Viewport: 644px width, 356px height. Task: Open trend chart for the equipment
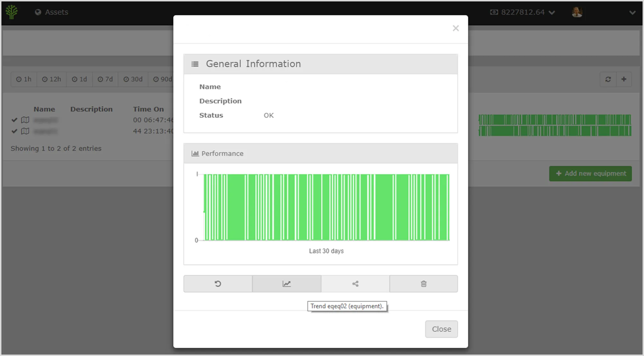click(286, 284)
